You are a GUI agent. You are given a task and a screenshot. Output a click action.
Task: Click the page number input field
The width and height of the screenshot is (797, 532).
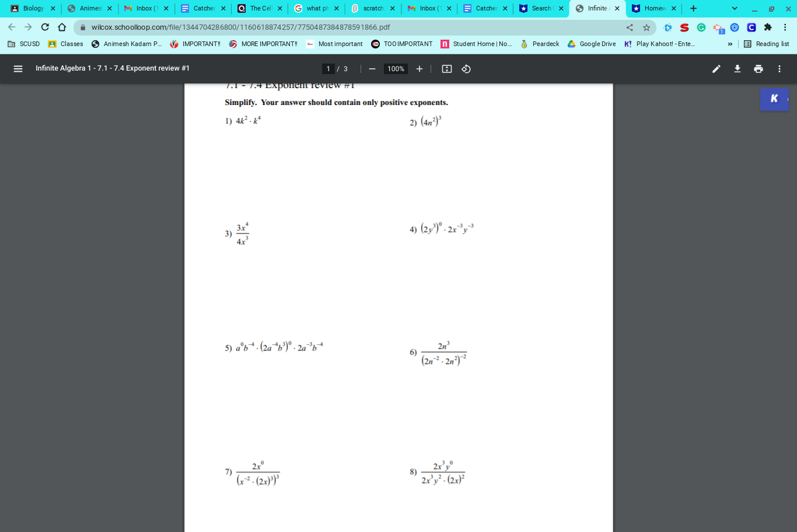click(328, 68)
